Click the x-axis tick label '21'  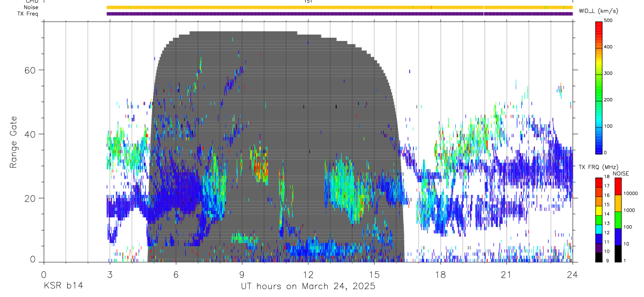(x=507, y=274)
